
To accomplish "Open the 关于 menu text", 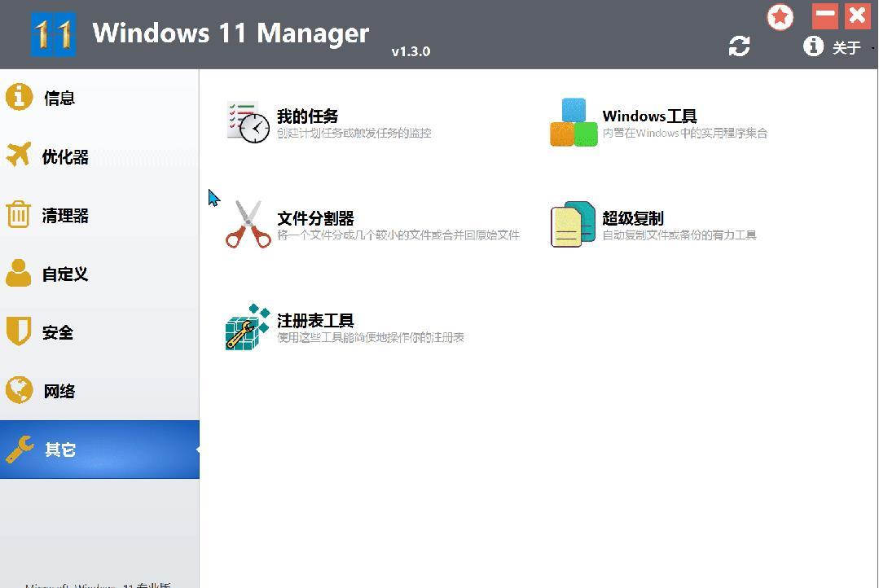I will point(846,48).
